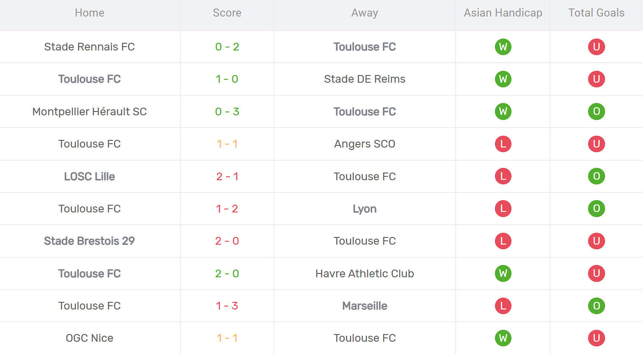The image size is (644, 354).
Task: Click the U badge in Stade DE Reims row
Action: click(x=596, y=79)
